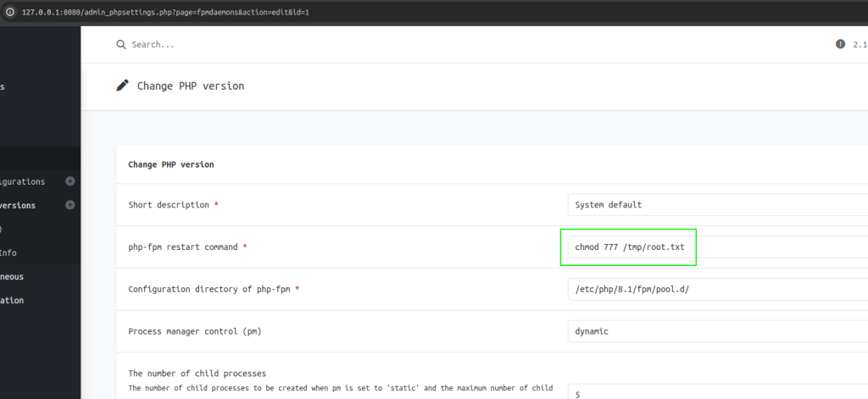Click the site info icon in address bar
Viewport: 868px width, 399px height.
point(10,13)
